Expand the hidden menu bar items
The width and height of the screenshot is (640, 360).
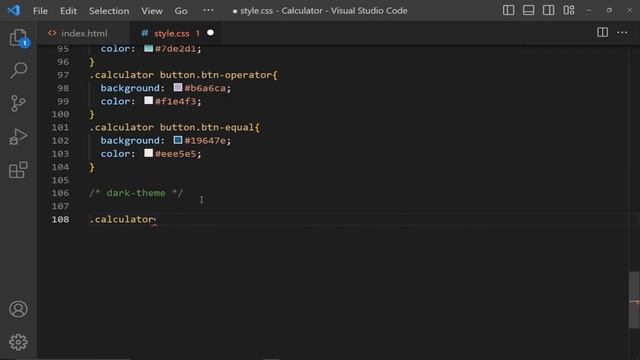point(208,10)
